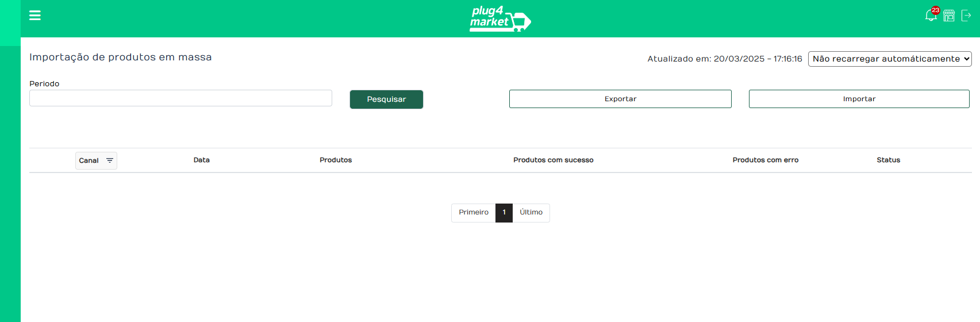Click the Produtos column header
The width and height of the screenshot is (980, 322).
click(336, 160)
